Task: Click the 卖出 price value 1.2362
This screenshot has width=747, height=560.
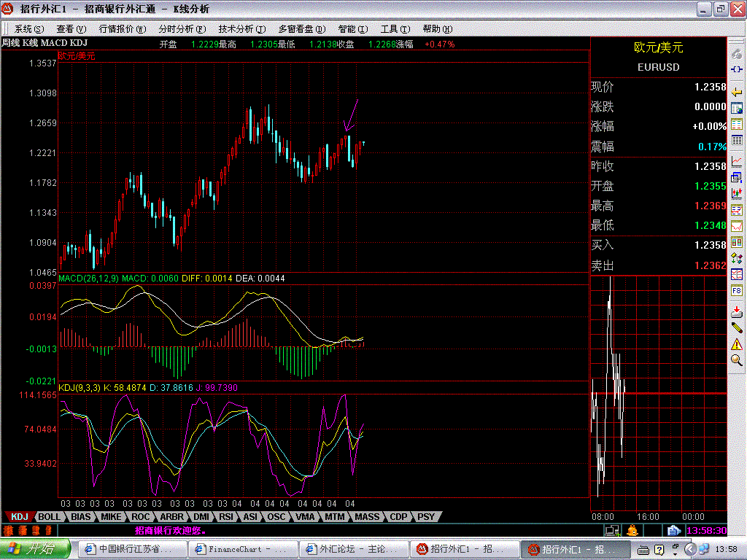Action: [x=711, y=265]
